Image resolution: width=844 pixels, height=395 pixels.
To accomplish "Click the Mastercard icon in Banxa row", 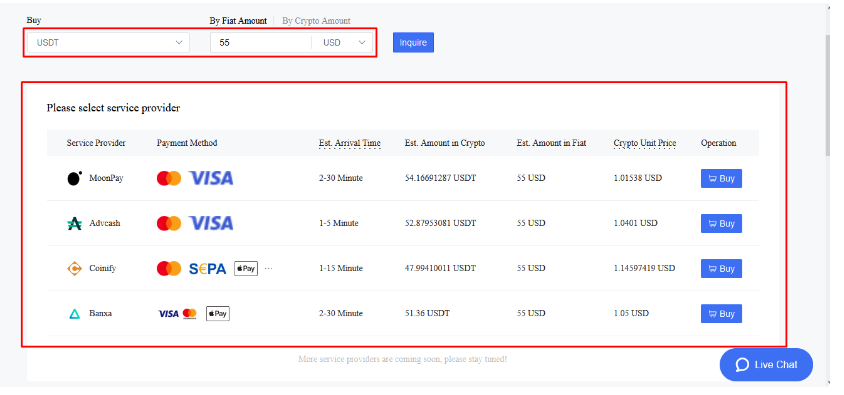I will tap(189, 313).
